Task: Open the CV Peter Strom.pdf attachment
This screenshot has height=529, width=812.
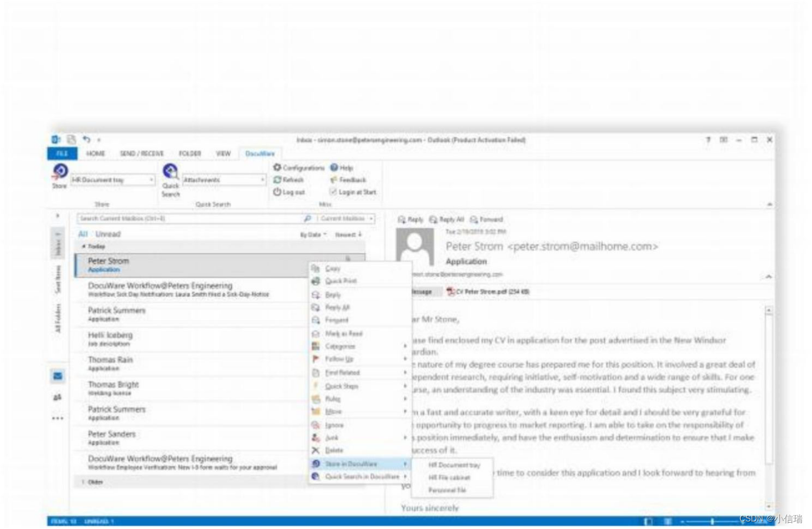Action: click(488, 291)
